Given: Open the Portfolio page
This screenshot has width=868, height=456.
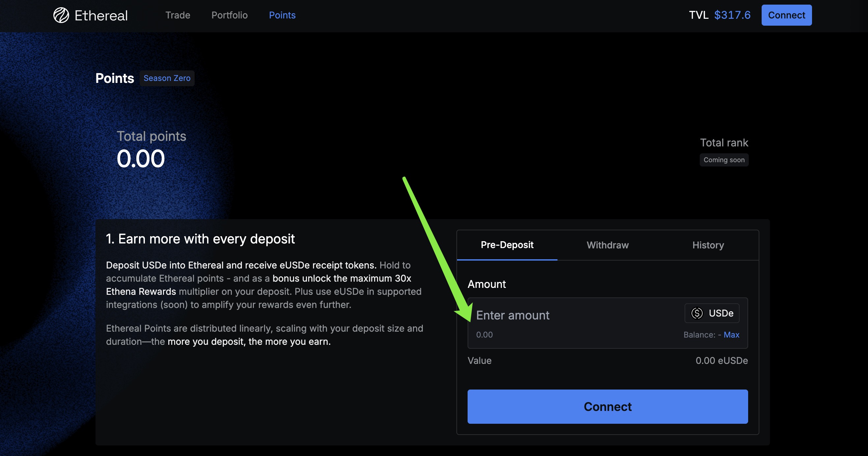Looking at the screenshot, I should [230, 15].
